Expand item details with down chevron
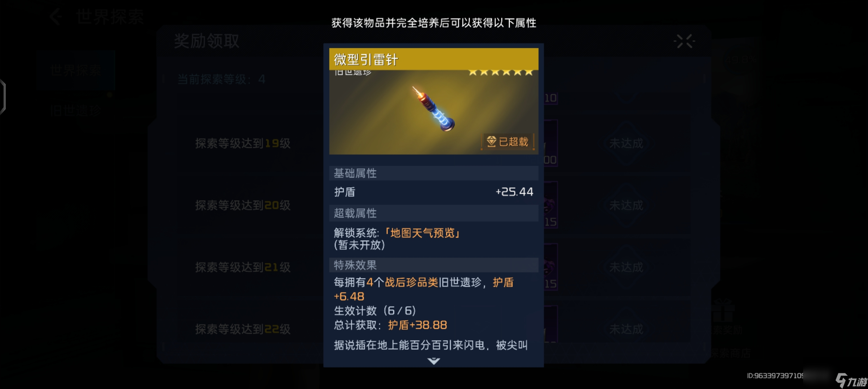The image size is (868, 389). coord(434,361)
